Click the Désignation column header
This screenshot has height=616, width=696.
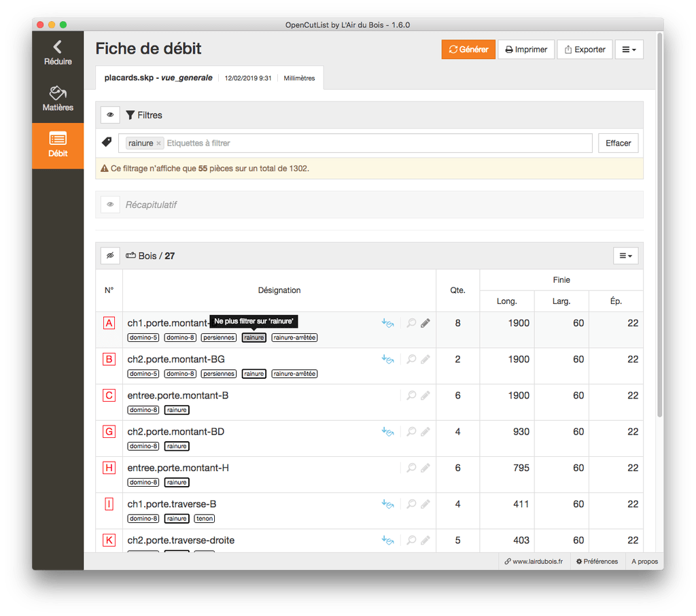279,290
